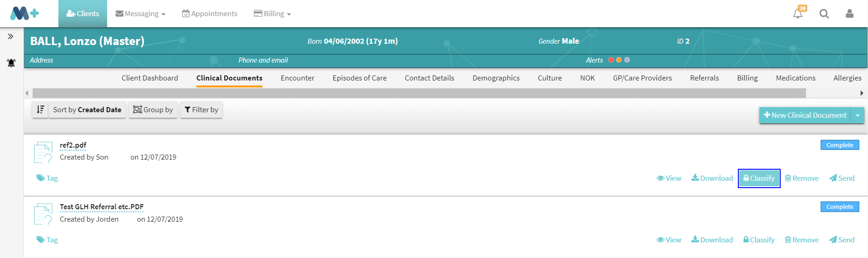The width and height of the screenshot is (868, 258).
Task: Click the search magnifier icon
Action: [x=824, y=14]
